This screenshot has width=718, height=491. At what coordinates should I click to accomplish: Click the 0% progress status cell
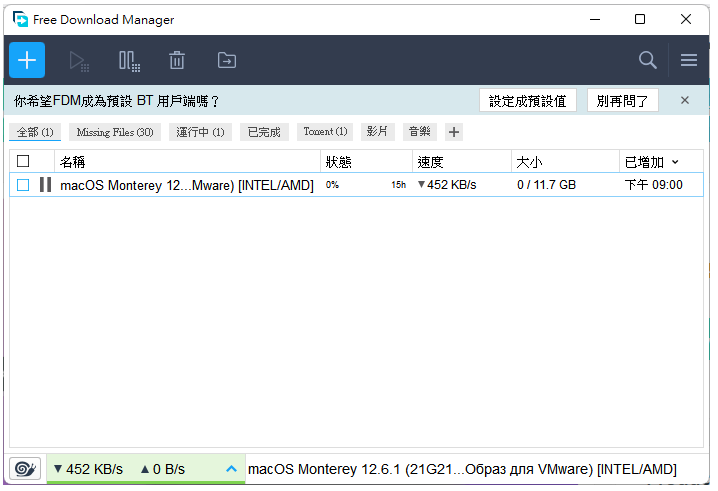(332, 185)
